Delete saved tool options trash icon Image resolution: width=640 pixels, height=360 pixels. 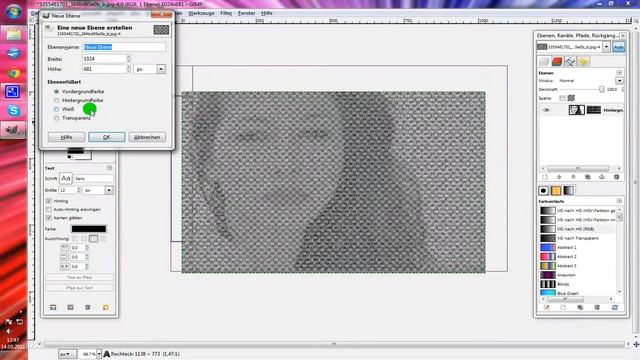[x=88, y=307]
